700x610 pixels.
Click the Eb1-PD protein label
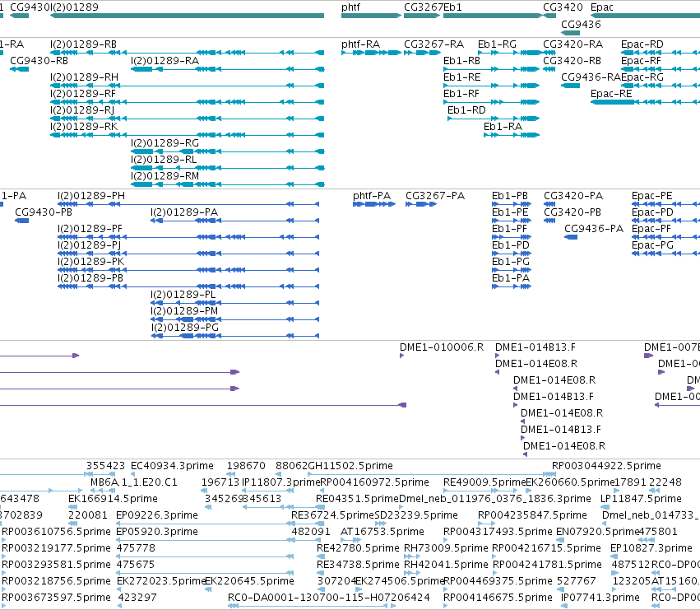coord(510,244)
